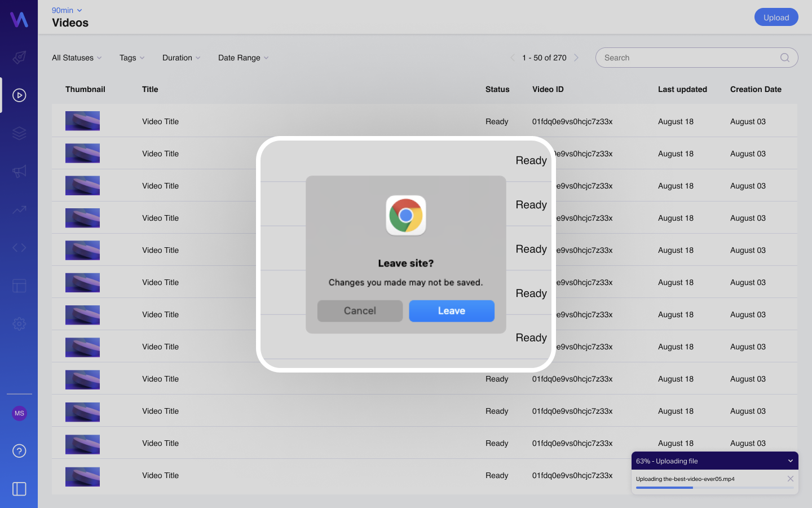The image size is (812, 508).
Task: Click the Videos page heading
Action: pyautogui.click(x=70, y=23)
